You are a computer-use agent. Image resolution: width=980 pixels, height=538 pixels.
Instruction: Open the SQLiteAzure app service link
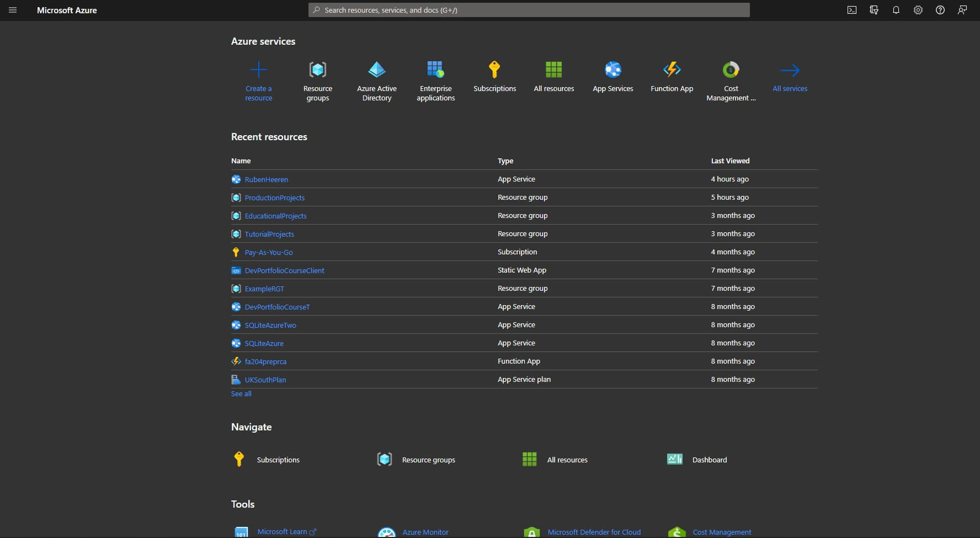pos(264,343)
